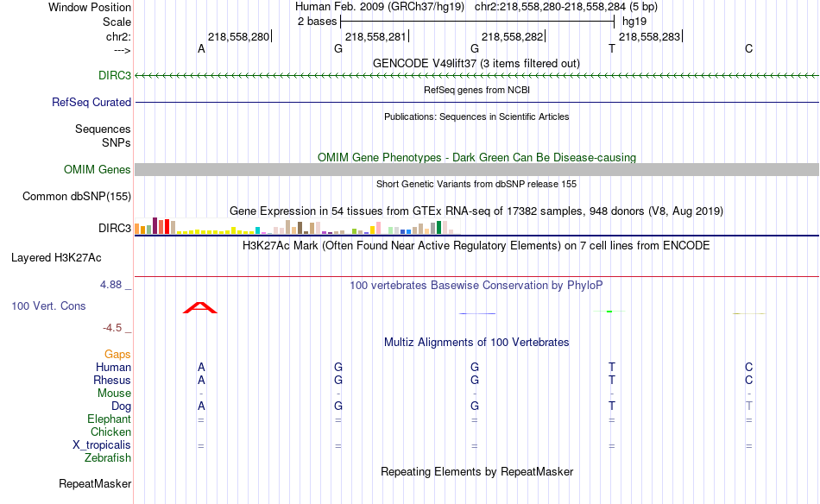
Task: Click the Common dbSNP(155) track label
Action: 76,196
